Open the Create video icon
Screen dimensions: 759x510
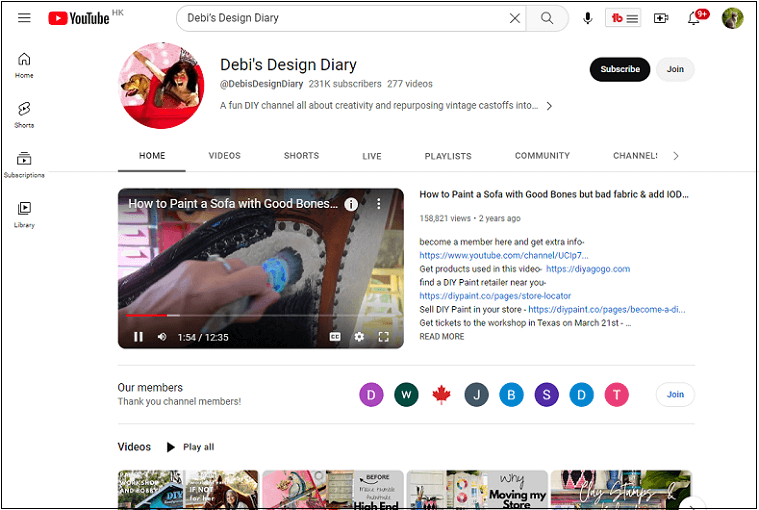[661, 18]
